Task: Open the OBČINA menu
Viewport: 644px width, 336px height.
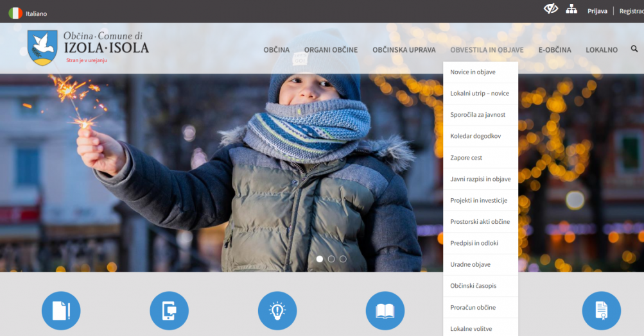Action: pyautogui.click(x=276, y=49)
